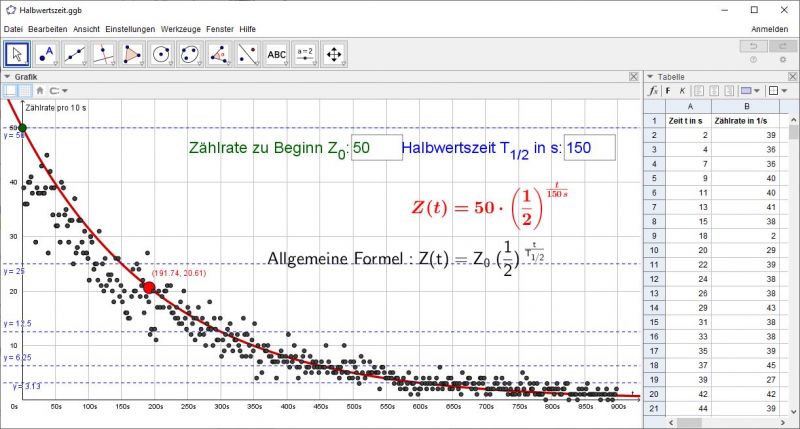Collapse the Tabelle panel header triangle
Screen dimensions: 800x429
point(650,77)
